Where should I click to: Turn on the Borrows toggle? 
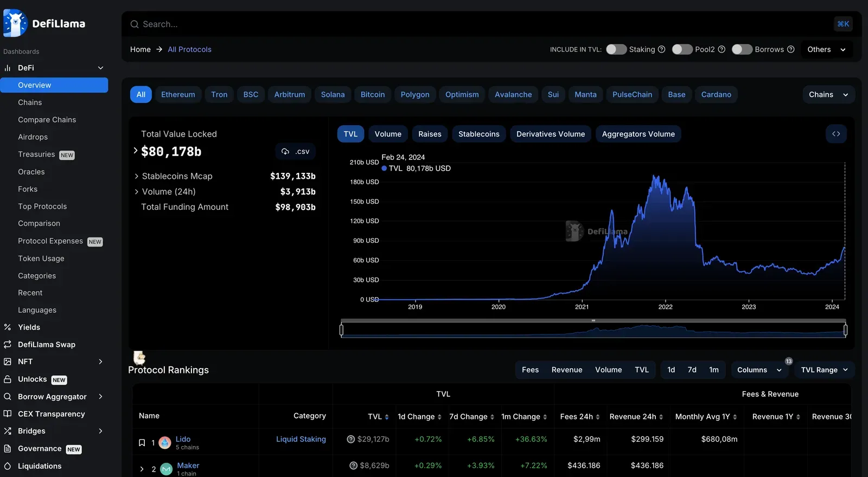(742, 49)
